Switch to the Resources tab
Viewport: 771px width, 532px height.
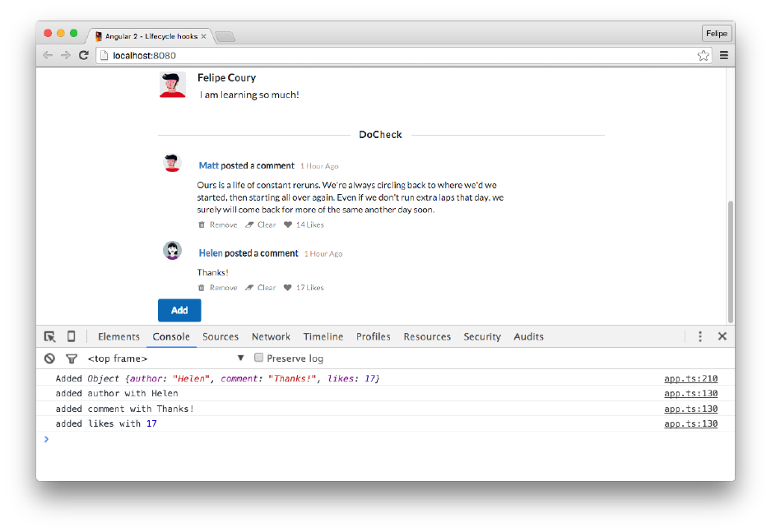427,336
